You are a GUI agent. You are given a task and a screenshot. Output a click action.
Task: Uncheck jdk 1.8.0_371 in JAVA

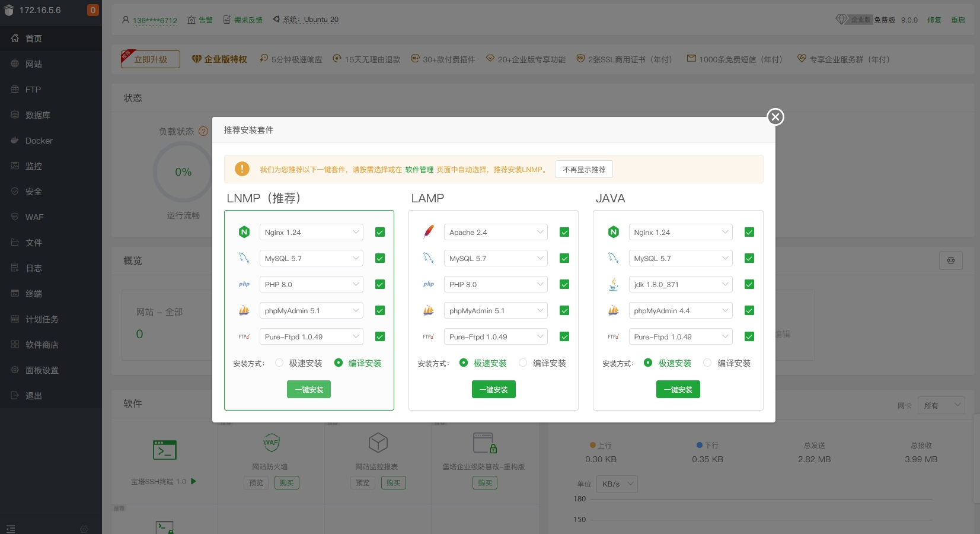click(x=749, y=284)
